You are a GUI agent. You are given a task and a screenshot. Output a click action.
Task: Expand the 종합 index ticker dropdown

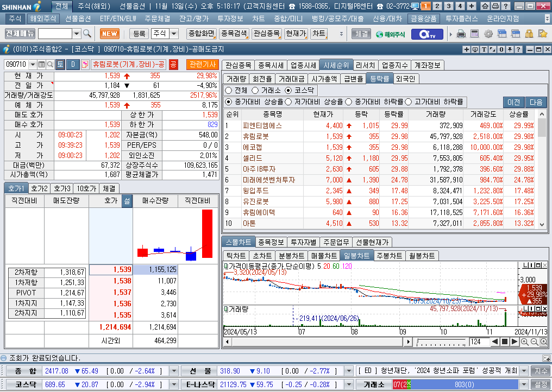coord(174,371)
